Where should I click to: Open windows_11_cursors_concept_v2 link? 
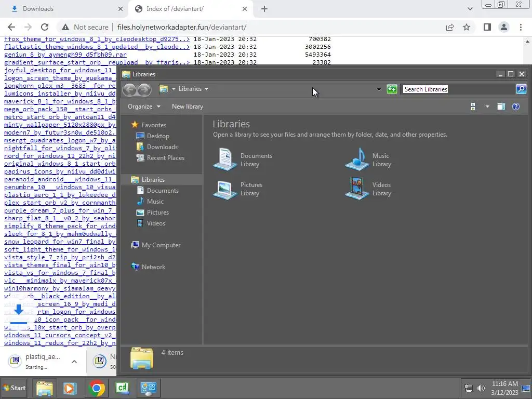click(x=60, y=335)
